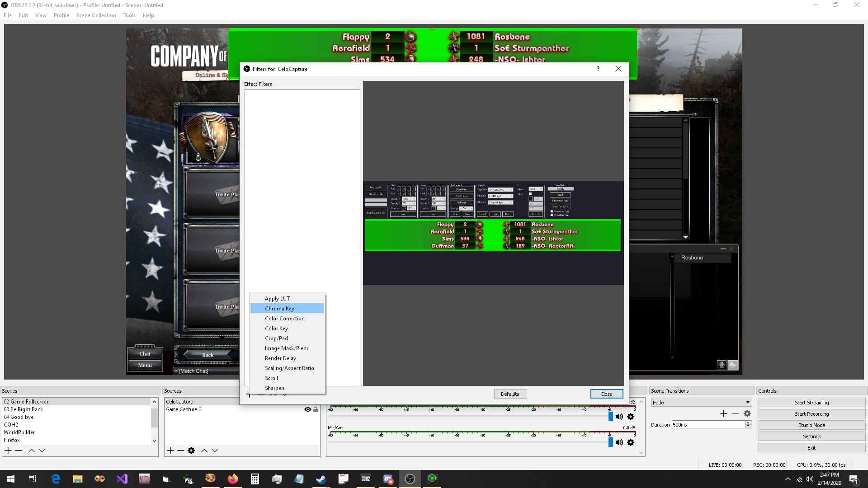Viewport: 868px width, 488px height.
Task: Choose Color Correction filter from menu
Action: [287, 319]
